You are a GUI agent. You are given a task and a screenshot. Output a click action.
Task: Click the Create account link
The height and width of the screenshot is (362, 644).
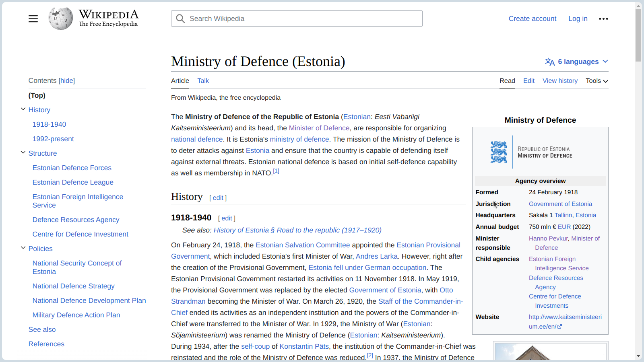533,19
